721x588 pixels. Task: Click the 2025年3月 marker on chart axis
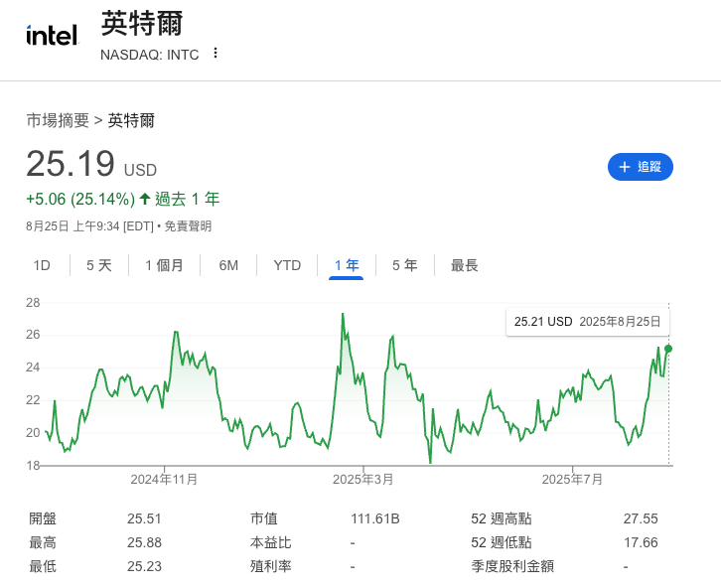(363, 480)
